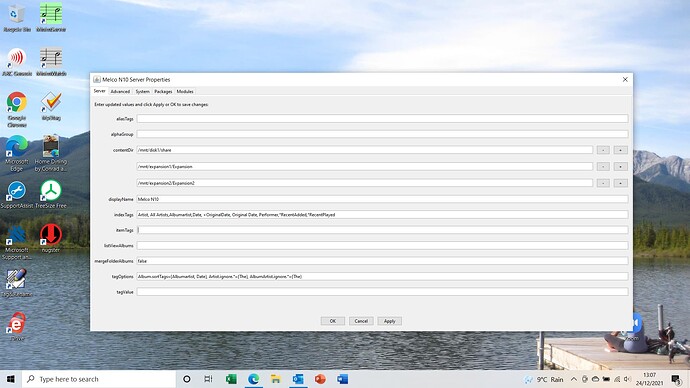Image resolution: width=690 pixels, height=388 pixels.
Task: Click the OneDrive cloud tray icon
Action: 595,379
